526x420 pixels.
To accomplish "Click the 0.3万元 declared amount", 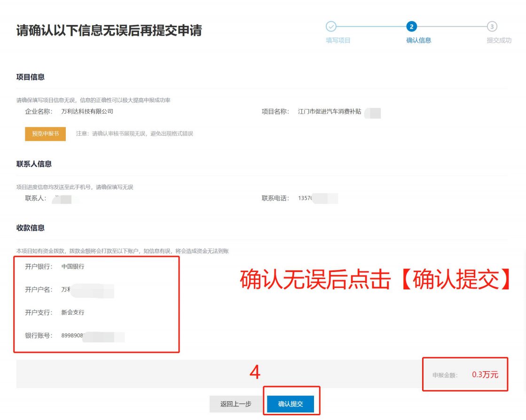I will pyautogui.click(x=485, y=375).
